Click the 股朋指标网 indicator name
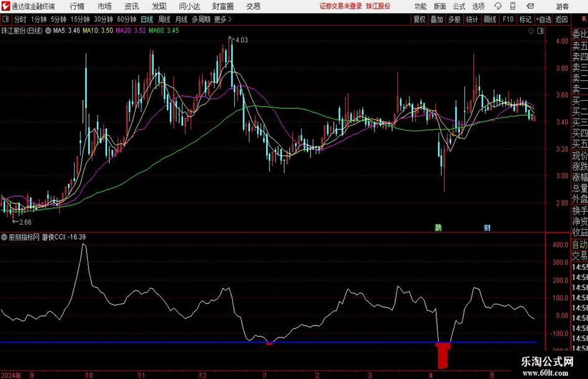Screen dimensions: 588x379 pyautogui.click(x=24, y=237)
